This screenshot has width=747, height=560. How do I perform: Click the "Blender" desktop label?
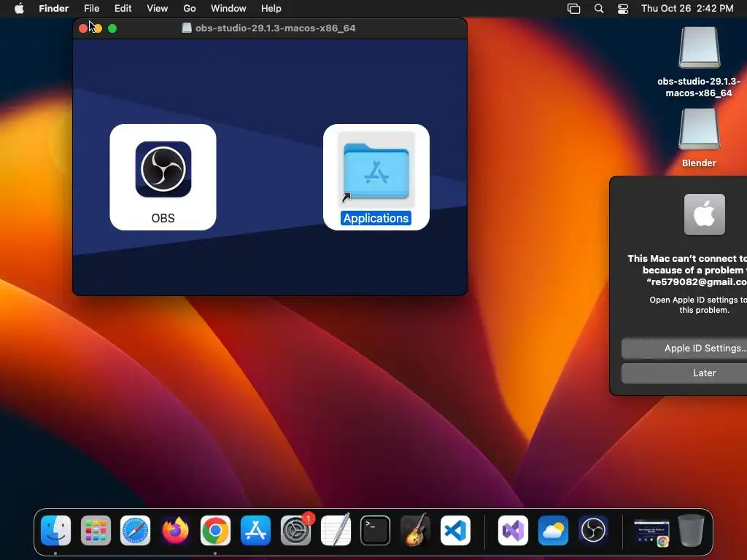(x=699, y=163)
